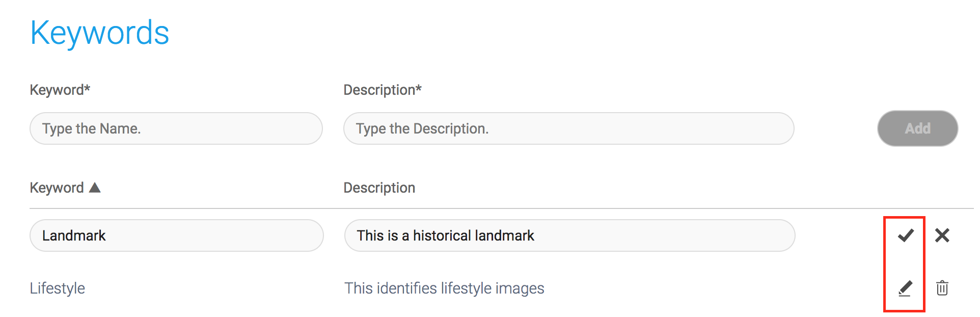Open Lifestyle for editing with the pencil icon
The height and width of the screenshot is (317, 980).
pyautogui.click(x=905, y=287)
